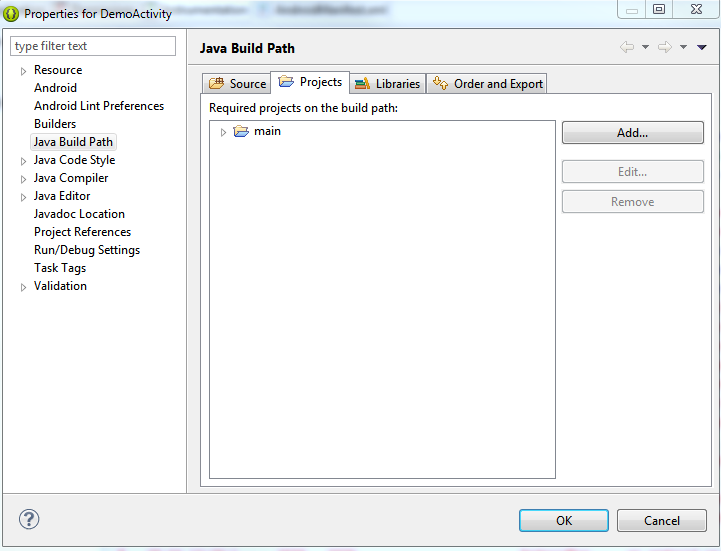Click the Android icon in title bar
The height and width of the screenshot is (551, 721).
pyautogui.click(x=11, y=14)
